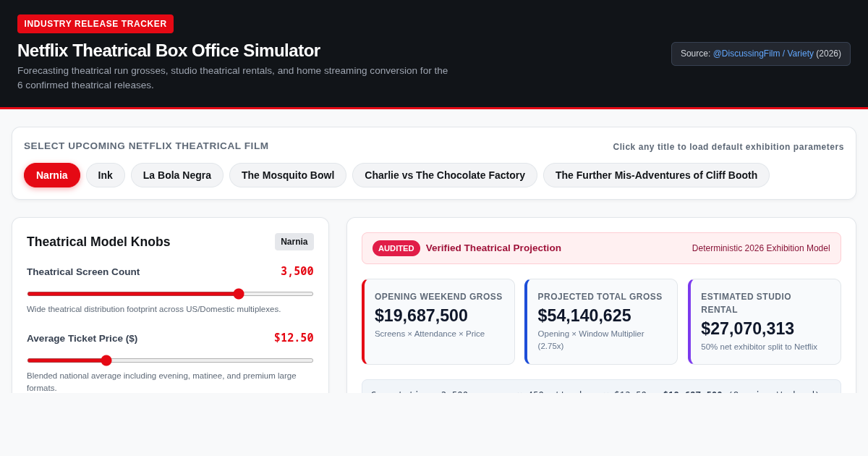Click the Projected Total Gross card
The height and width of the screenshot is (456, 868).
(x=601, y=321)
